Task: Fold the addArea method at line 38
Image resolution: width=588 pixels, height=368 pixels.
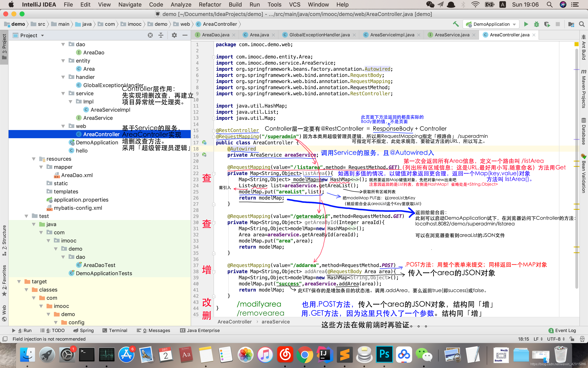Action: click(x=214, y=272)
